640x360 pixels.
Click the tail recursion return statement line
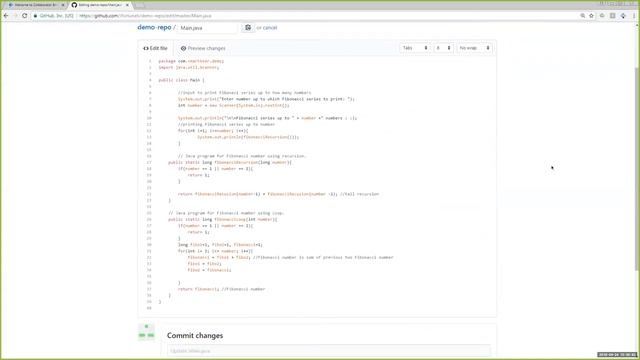(x=278, y=194)
